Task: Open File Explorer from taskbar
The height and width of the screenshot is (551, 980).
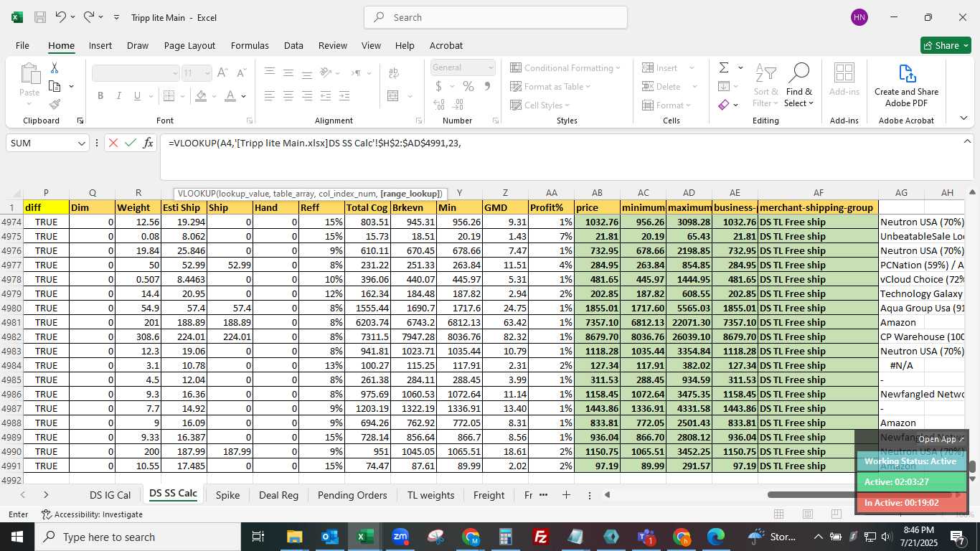Action: [x=294, y=537]
